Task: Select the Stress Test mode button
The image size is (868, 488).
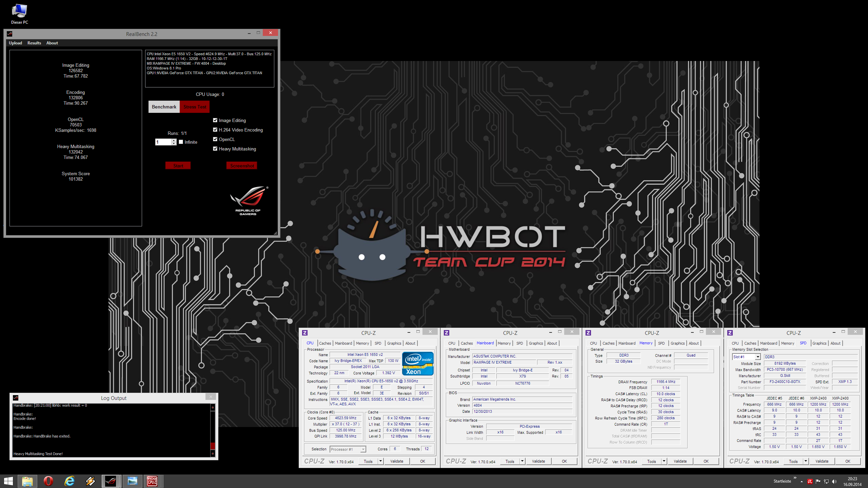Action: click(x=195, y=107)
